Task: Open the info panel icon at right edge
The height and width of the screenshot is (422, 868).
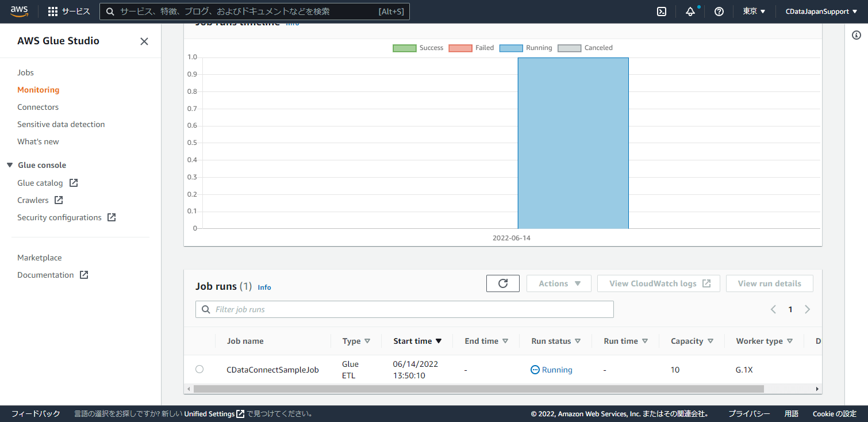Action: (856, 35)
